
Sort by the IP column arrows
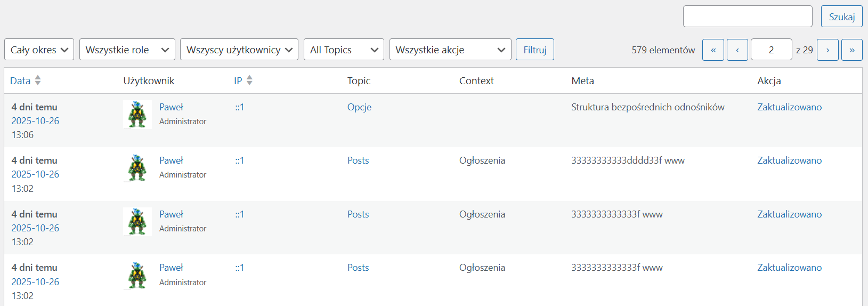click(x=249, y=80)
